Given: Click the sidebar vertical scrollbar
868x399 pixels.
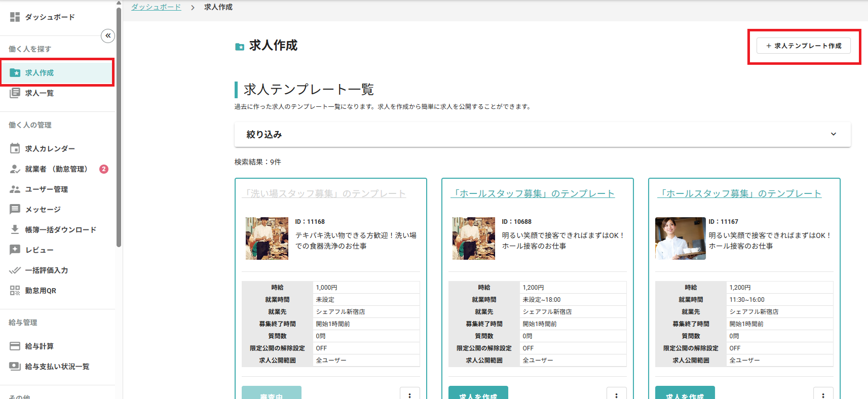Looking at the screenshot, I should (x=119, y=127).
